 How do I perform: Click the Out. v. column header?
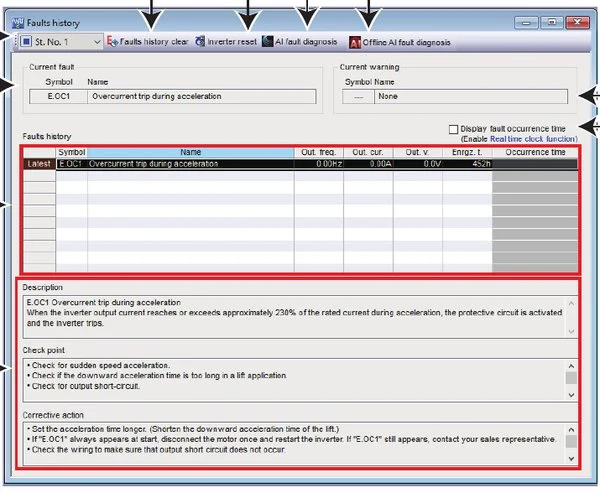pos(417,152)
